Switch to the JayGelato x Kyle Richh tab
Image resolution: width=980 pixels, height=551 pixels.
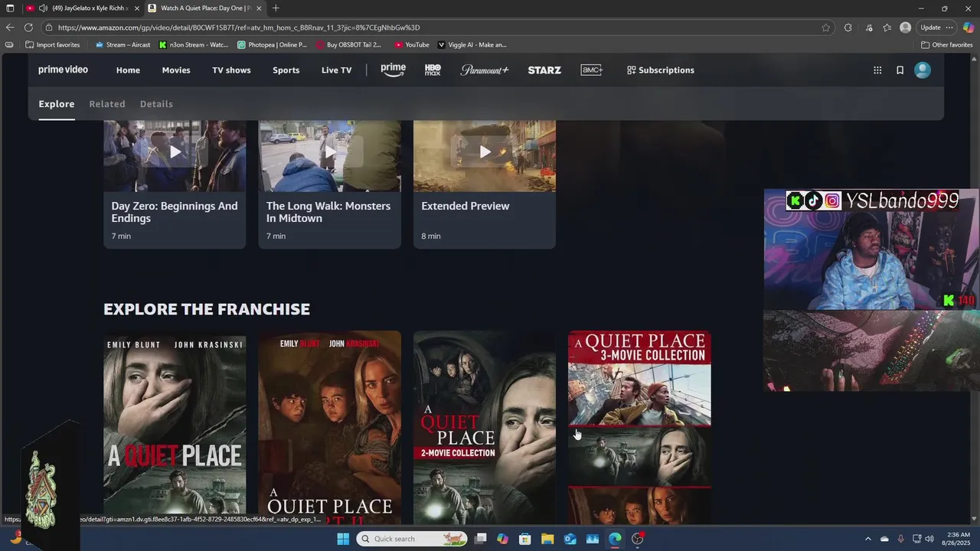(x=82, y=8)
